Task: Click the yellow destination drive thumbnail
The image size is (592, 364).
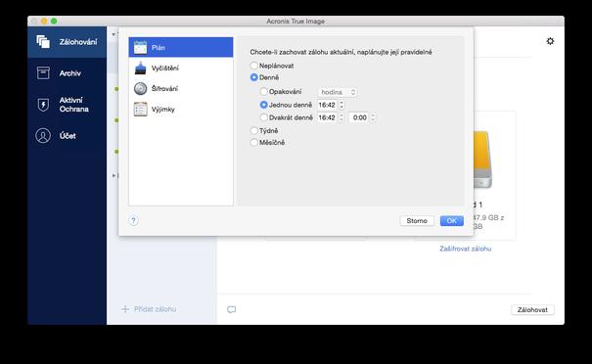Action: (x=482, y=159)
